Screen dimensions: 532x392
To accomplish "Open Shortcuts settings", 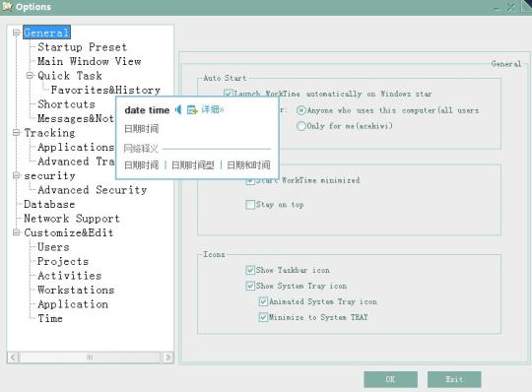I will [x=66, y=104].
